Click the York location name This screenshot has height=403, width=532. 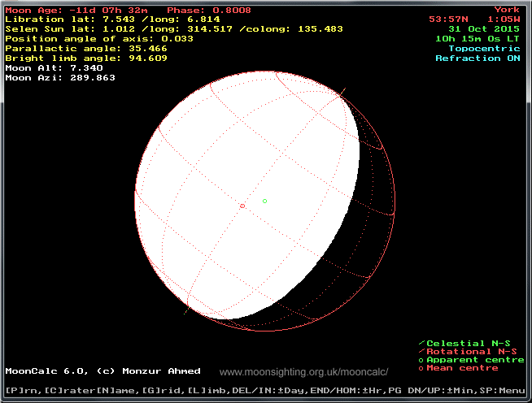(x=506, y=10)
